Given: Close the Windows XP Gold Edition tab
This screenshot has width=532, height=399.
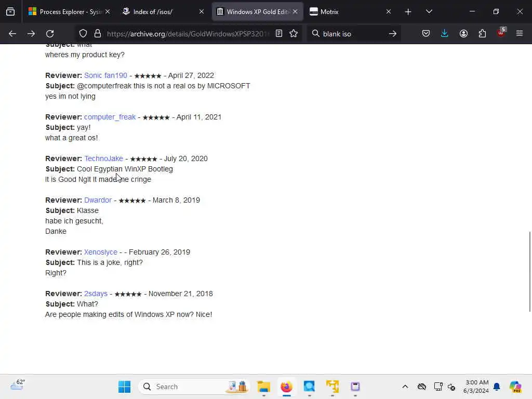Looking at the screenshot, I should 295,11.
